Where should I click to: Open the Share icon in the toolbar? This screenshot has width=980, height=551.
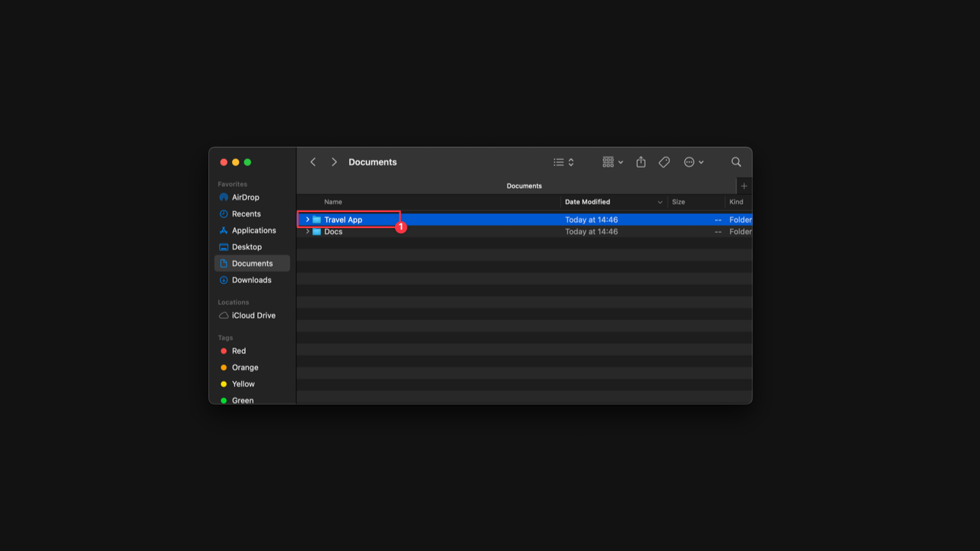pos(641,161)
